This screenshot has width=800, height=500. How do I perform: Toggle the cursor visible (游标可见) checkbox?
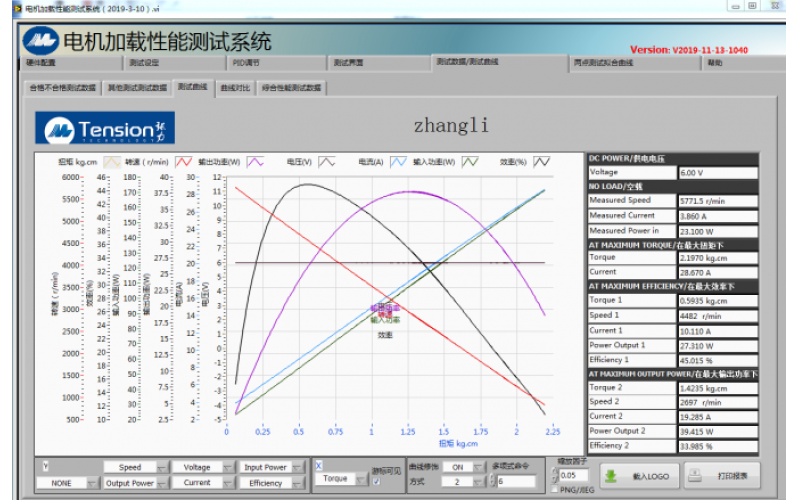coord(376,482)
